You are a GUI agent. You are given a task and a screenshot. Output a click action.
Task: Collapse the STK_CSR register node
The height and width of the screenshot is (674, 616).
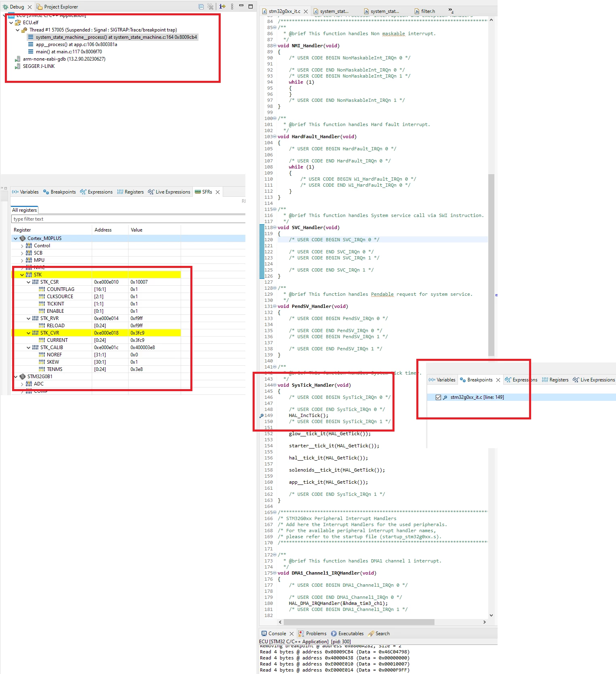pyautogui.click(x=28, y=282)
